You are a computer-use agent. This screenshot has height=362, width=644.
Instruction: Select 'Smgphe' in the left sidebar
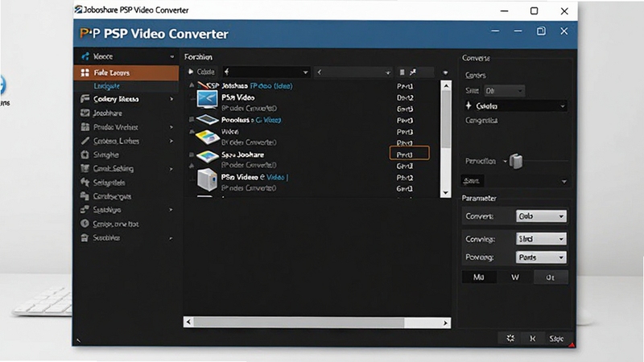tap(106, 154)
